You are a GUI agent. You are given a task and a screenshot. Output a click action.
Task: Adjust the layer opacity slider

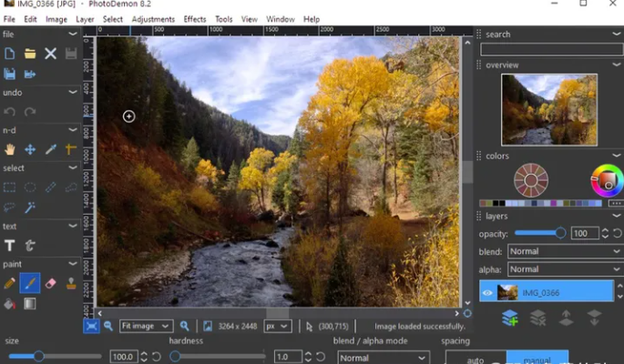click(x=559, y=234)
